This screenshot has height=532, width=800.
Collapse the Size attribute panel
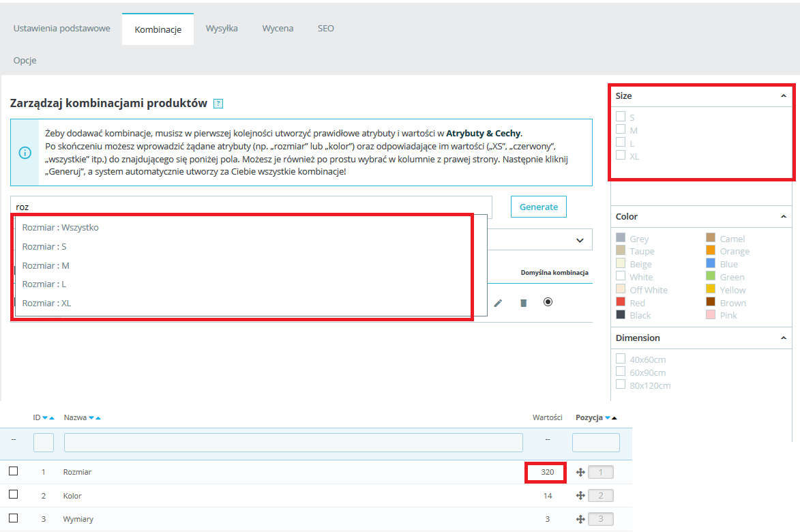click(784, 96)
